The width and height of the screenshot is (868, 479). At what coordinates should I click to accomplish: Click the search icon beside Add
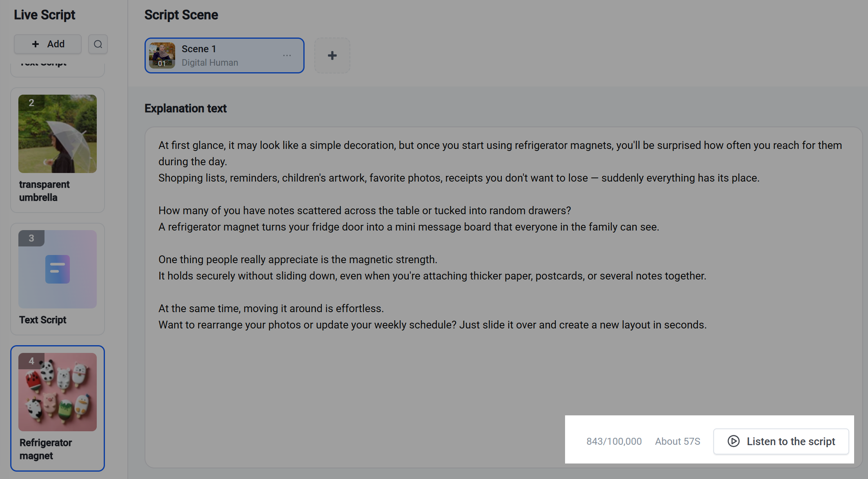(x=98, y=44)
